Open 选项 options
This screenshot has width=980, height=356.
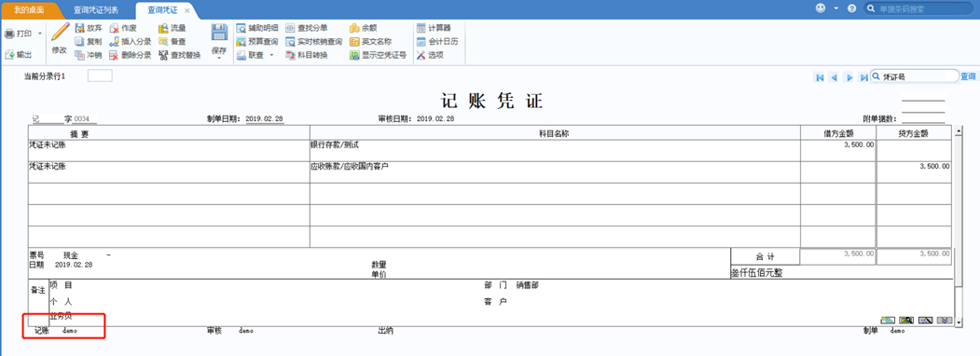430,55
